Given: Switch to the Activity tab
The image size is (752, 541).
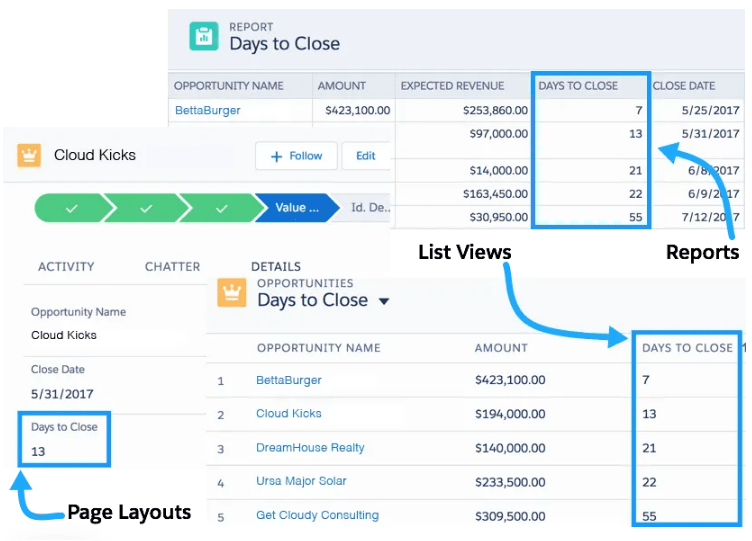Looking at the screenshot, I should coord(66,267).
